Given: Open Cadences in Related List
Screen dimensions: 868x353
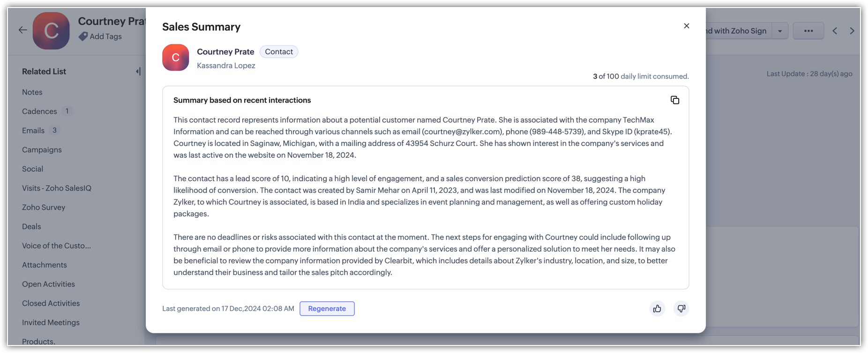Looking at the screenshot, I should 39,111.
